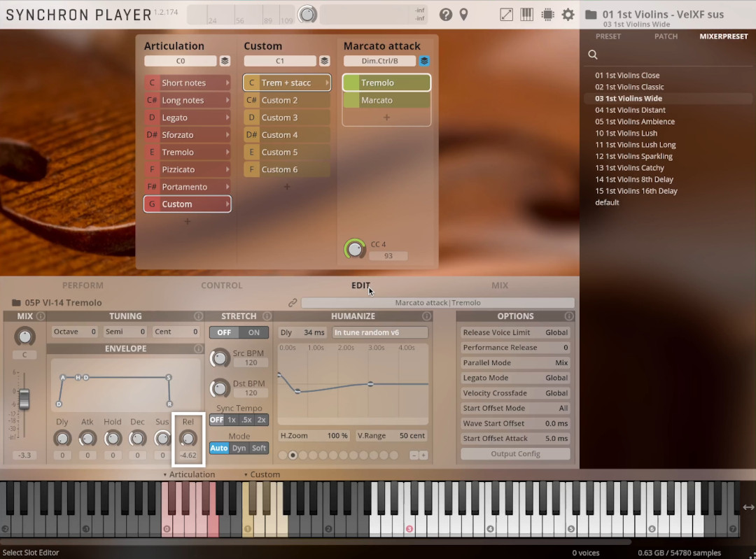Select Dyn stretch mode

(239, 448)
